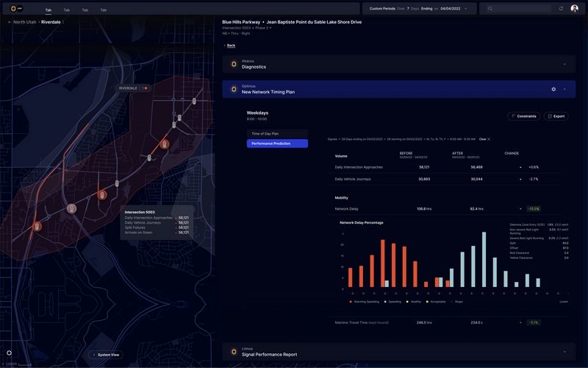Click the Export button
Viewport: 588px width, 368px height.
click(x=556, y=116)
